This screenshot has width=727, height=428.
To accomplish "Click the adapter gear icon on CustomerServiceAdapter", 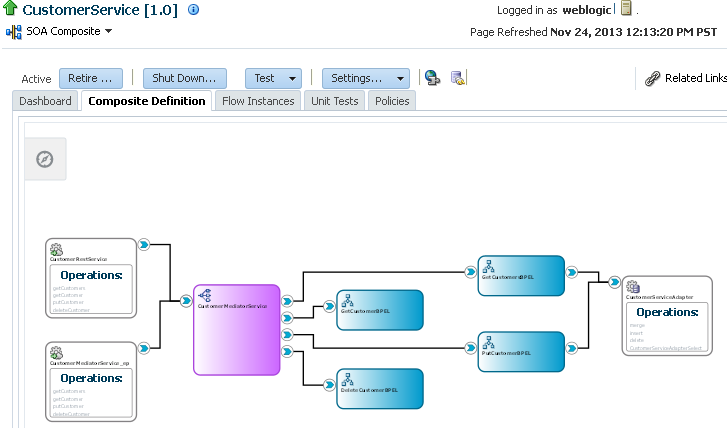I will (x=633, y=287).
